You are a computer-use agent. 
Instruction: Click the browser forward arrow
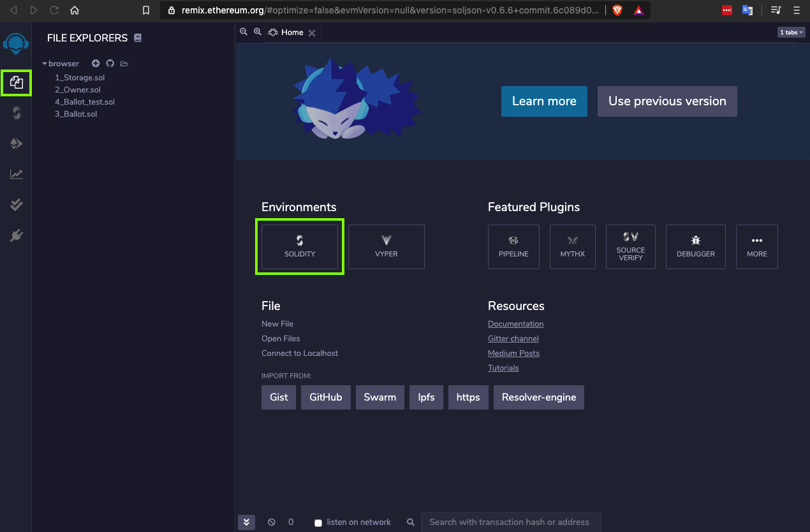33,10
